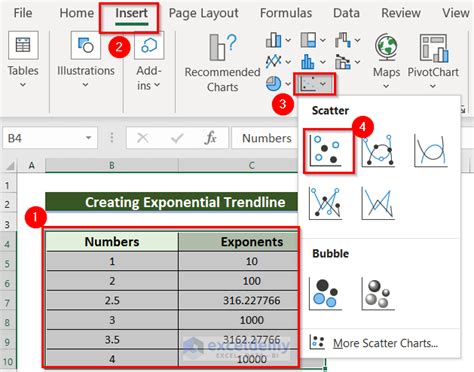Switch to the Insert tab
This screenshot has width=474, height=372.
click(131, 13)
